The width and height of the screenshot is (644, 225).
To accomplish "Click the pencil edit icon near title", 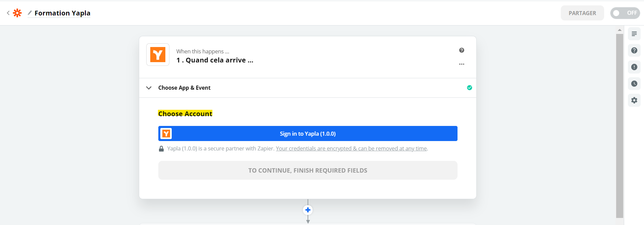I will click(30, 13).
